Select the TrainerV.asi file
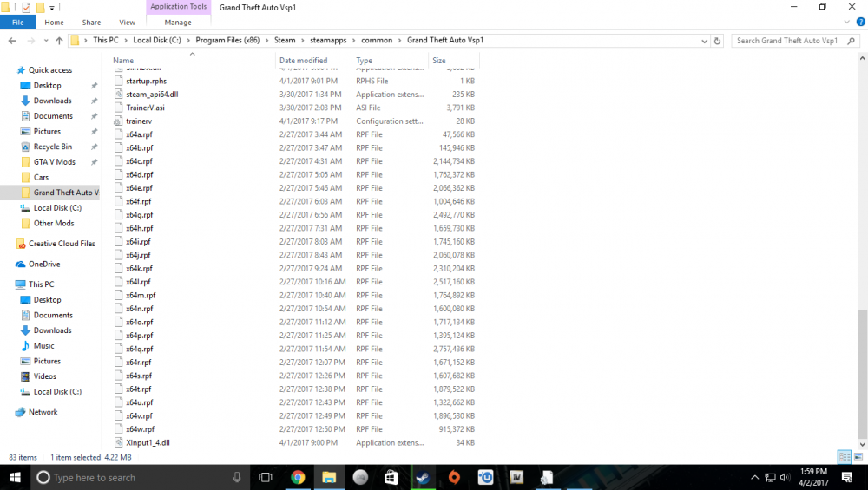The height and width of the screenshot is (490, 868). (145, 108)
